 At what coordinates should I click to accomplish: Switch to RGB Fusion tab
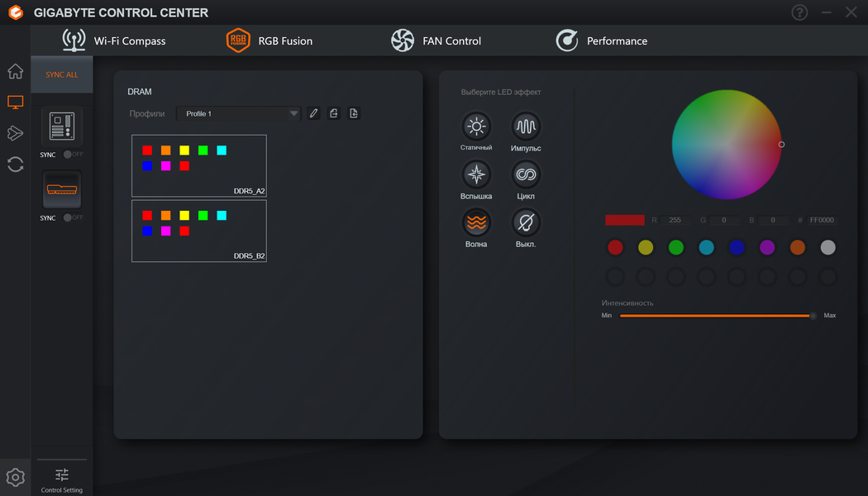point(269,41)
